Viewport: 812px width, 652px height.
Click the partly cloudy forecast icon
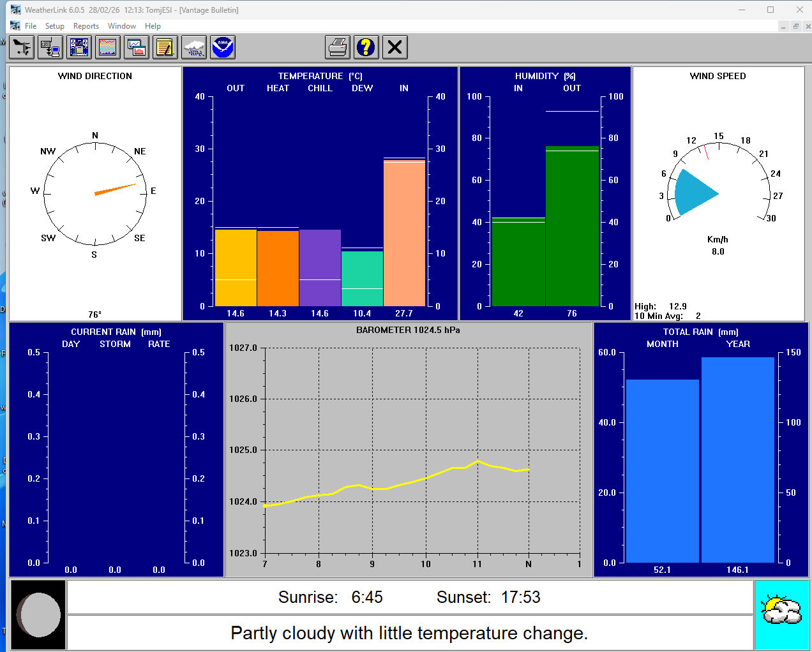click(x=781, y=614)
